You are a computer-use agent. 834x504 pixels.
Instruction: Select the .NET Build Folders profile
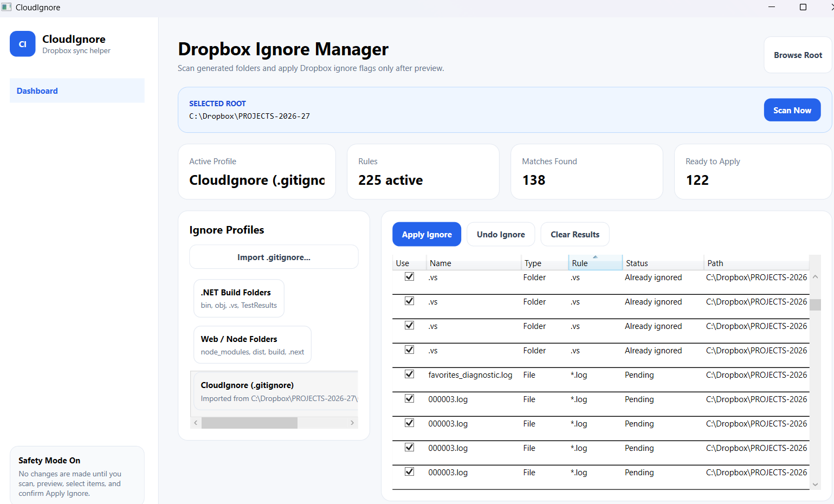point(239,298)
